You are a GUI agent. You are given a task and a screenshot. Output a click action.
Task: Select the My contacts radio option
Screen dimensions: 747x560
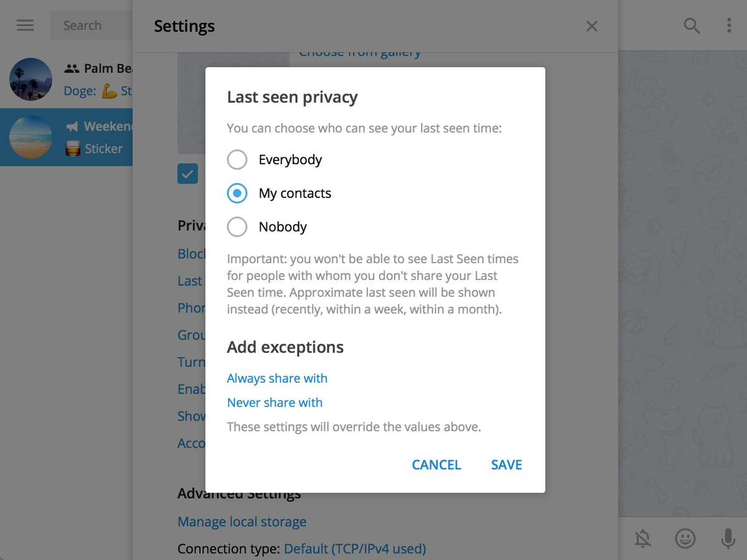(x=237, y=194)
